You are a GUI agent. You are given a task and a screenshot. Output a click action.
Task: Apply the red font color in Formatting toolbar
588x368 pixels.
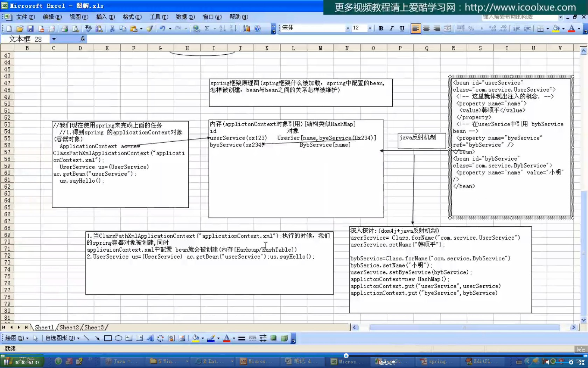572,29
